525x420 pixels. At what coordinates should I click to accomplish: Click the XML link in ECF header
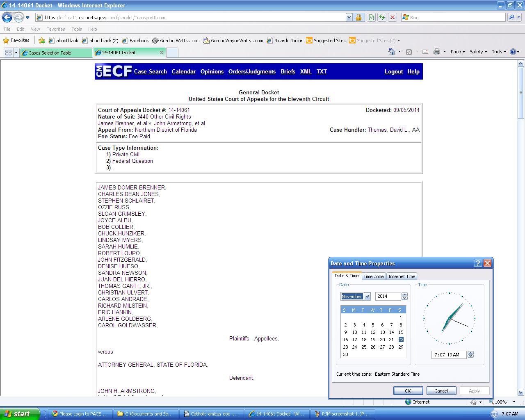pos(306,71)
